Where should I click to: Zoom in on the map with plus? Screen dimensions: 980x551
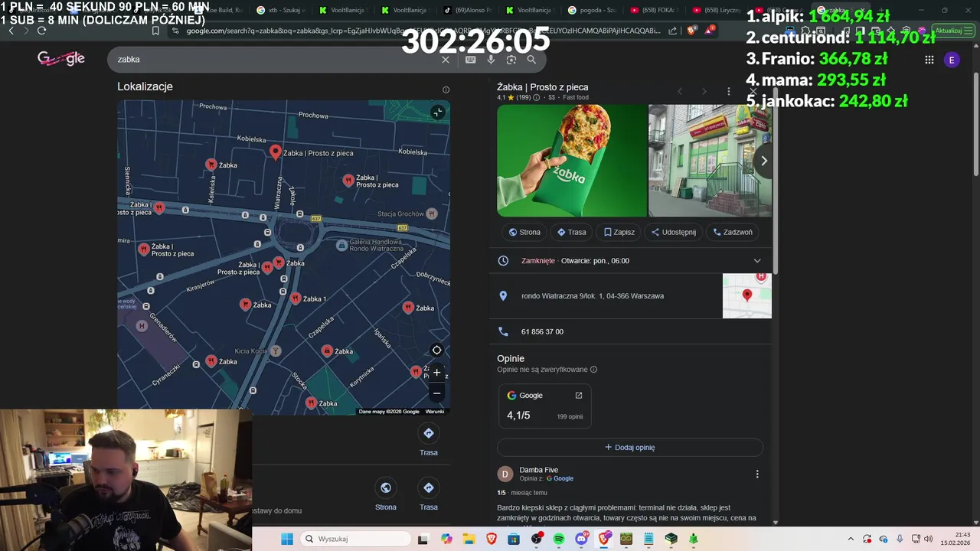coord(436,373)
